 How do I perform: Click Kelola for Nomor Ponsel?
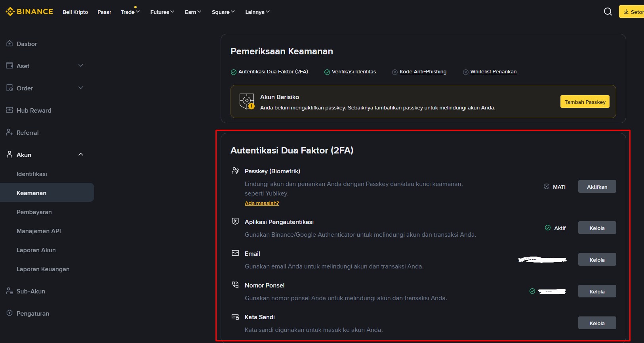[597, 291]
